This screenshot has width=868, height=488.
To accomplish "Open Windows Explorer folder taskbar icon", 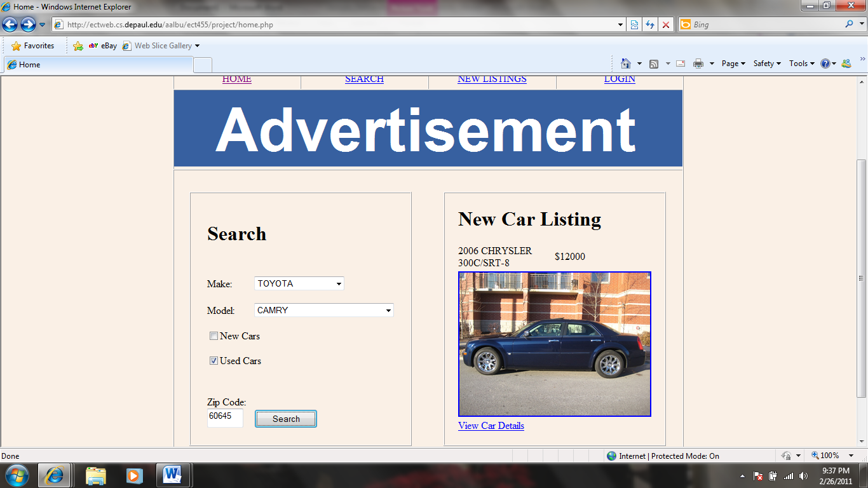I will pyautogui.click(x=96, y=475).
